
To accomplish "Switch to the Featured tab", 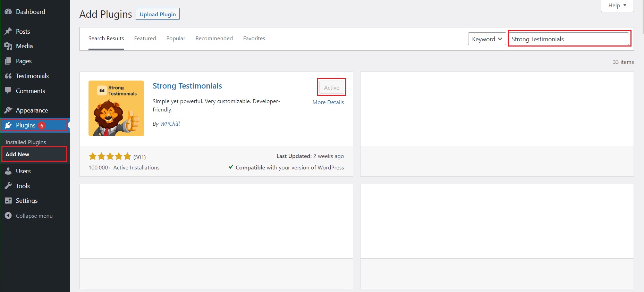I will [145, 39].
